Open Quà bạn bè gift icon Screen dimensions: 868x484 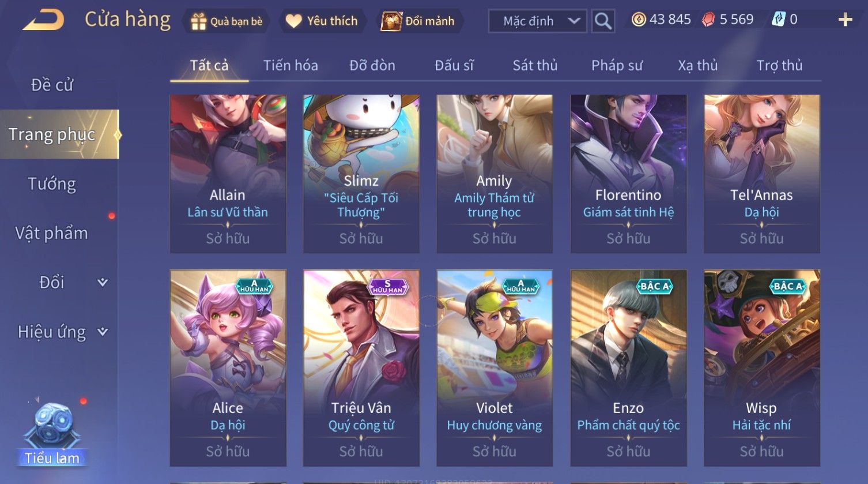click(x=198, y=21)
